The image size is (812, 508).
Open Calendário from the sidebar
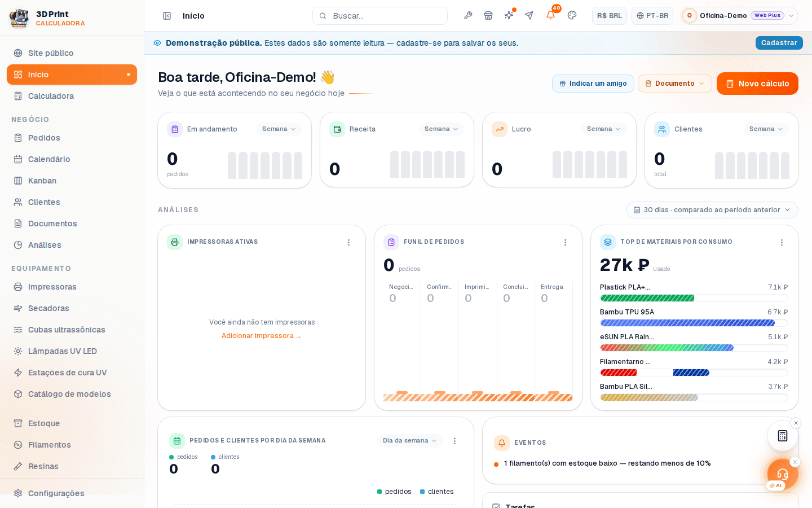[72, 159]
